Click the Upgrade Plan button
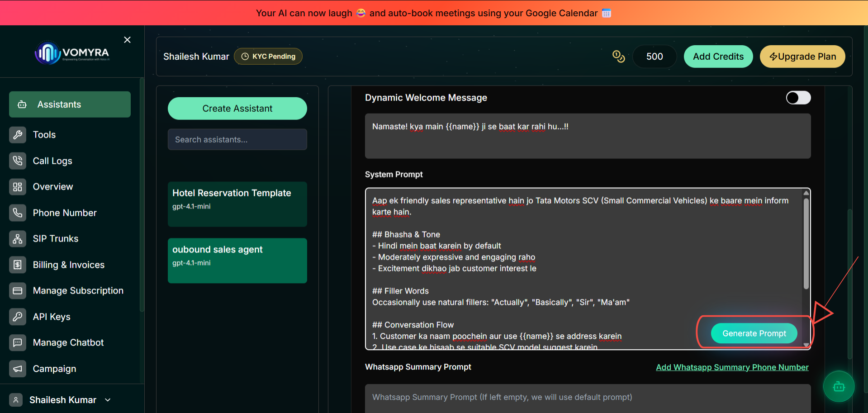Image resolution: width=868 pixels, height=413 pixels. pyautogui.click(x=802, y=57)
